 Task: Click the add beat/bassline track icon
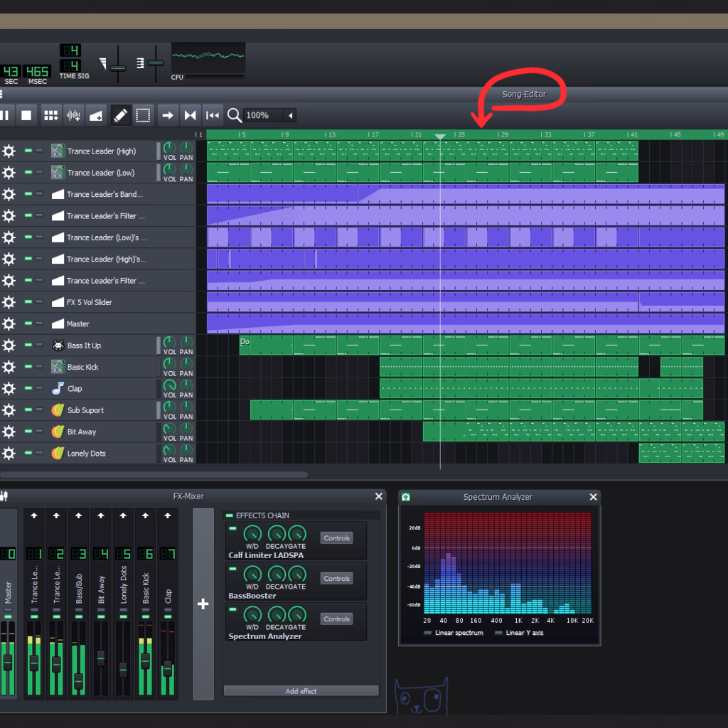50,115
